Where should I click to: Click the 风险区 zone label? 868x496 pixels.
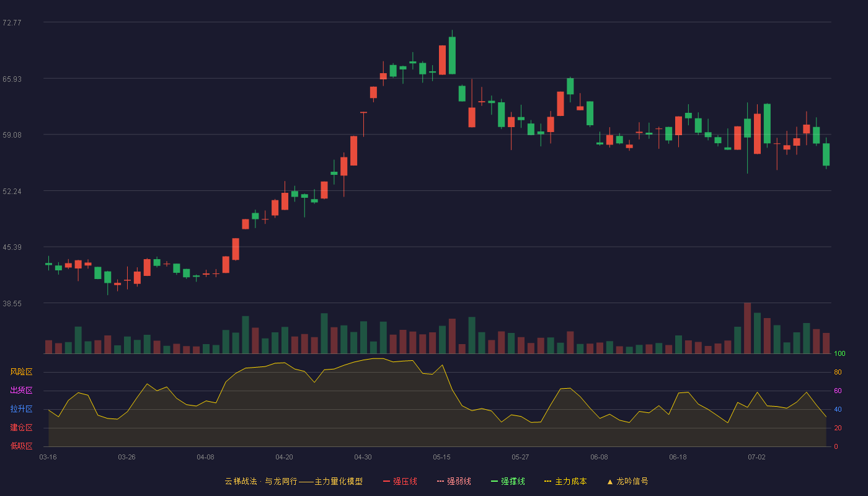[x=21, y=372]
